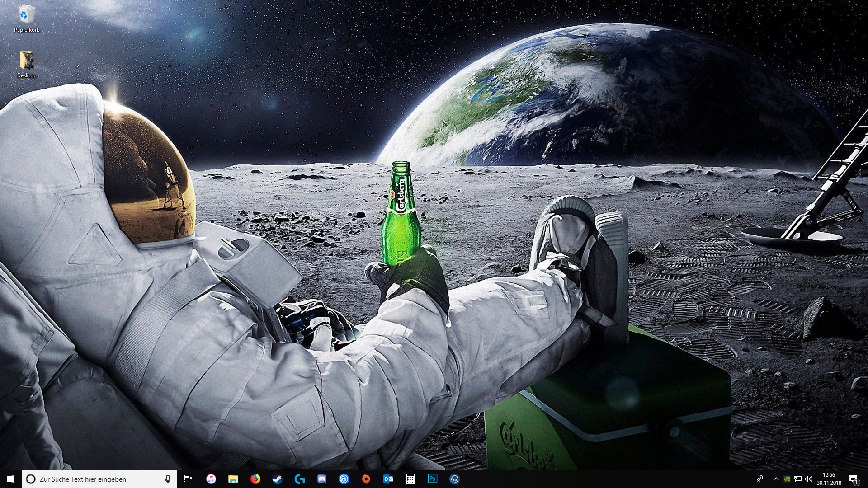
Task: Activate voice search with the microphone icon
Action: (x=167, y=479)
